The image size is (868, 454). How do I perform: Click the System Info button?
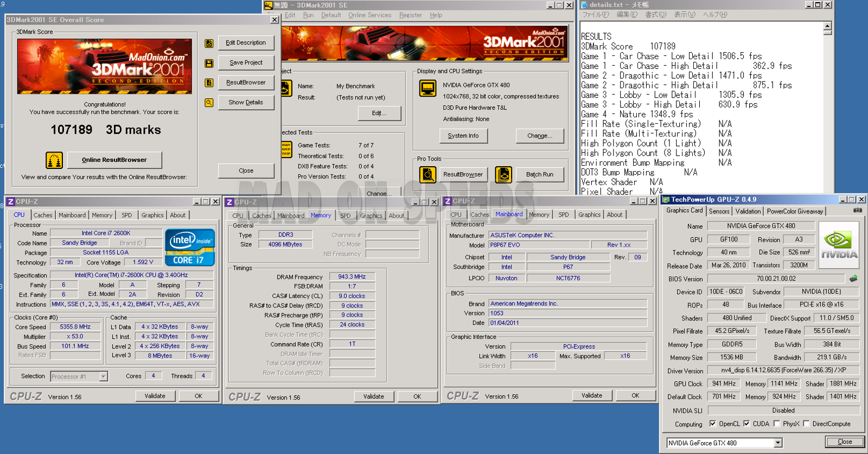click(463, 136)
